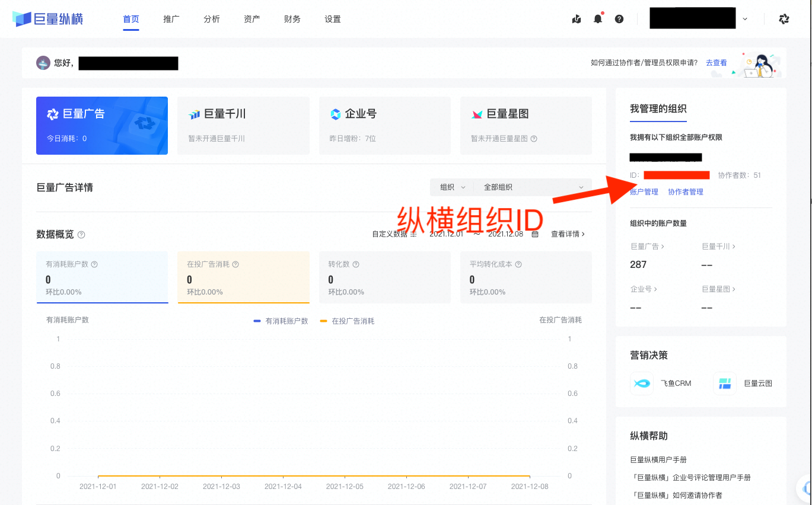This screenshot has width=812, height=505.
Task: Click the 巨量纵横 logo
Action: (x=47, y=19)
